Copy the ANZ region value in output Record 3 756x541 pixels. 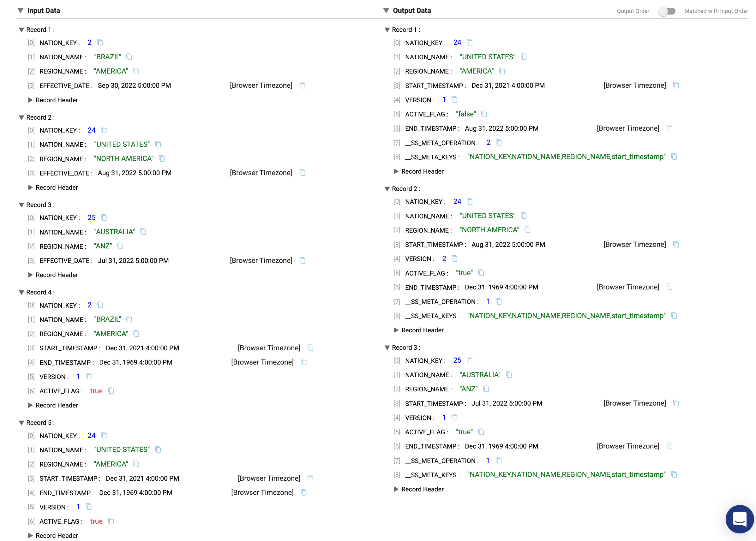click(486, 389)
